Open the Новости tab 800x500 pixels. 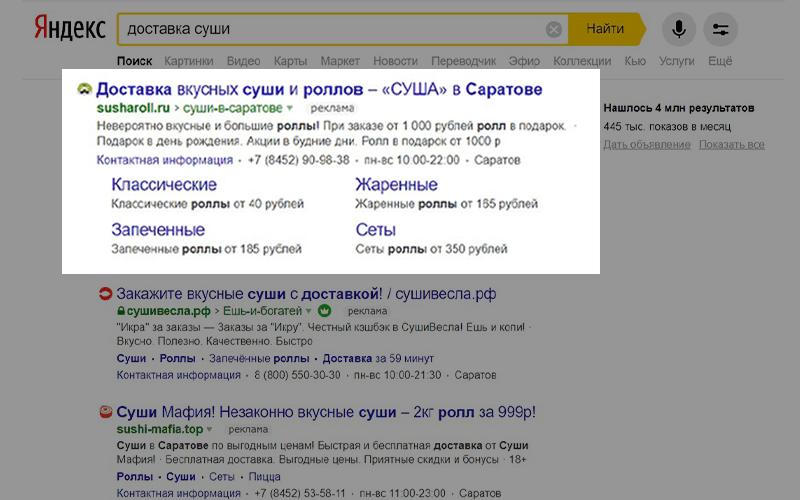tap(395, 61)
